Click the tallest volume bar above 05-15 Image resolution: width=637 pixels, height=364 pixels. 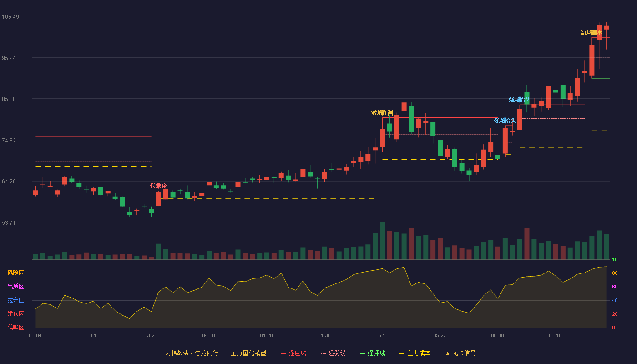pos(382,241)
